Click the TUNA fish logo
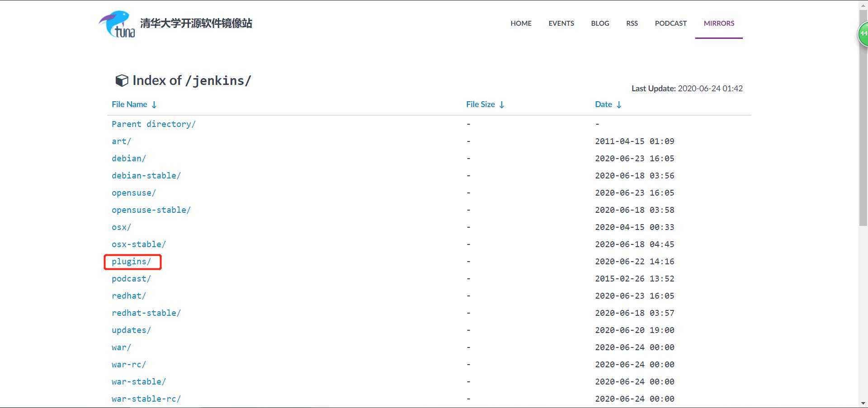Screen dimensions: 868x408 click(117, 24)
